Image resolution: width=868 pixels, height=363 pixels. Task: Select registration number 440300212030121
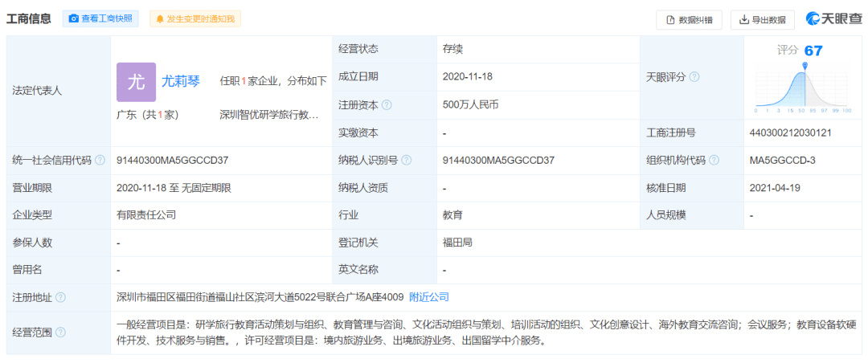[791, 133]
